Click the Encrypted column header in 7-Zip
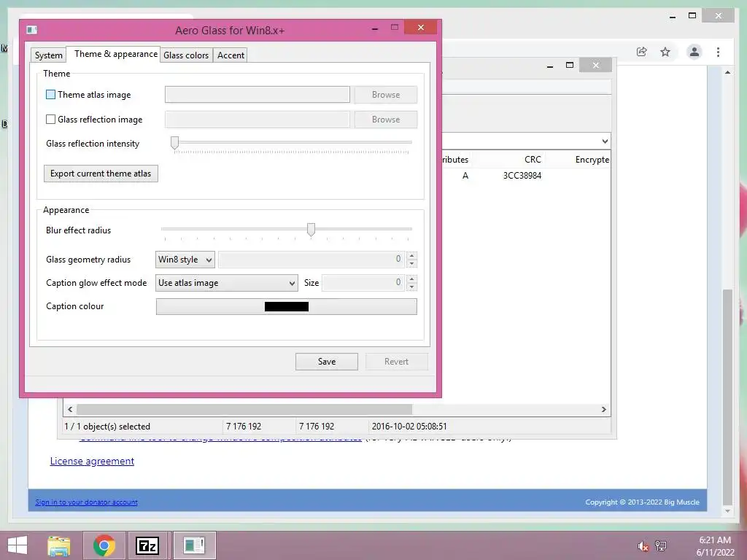 [x=592, y=160]
